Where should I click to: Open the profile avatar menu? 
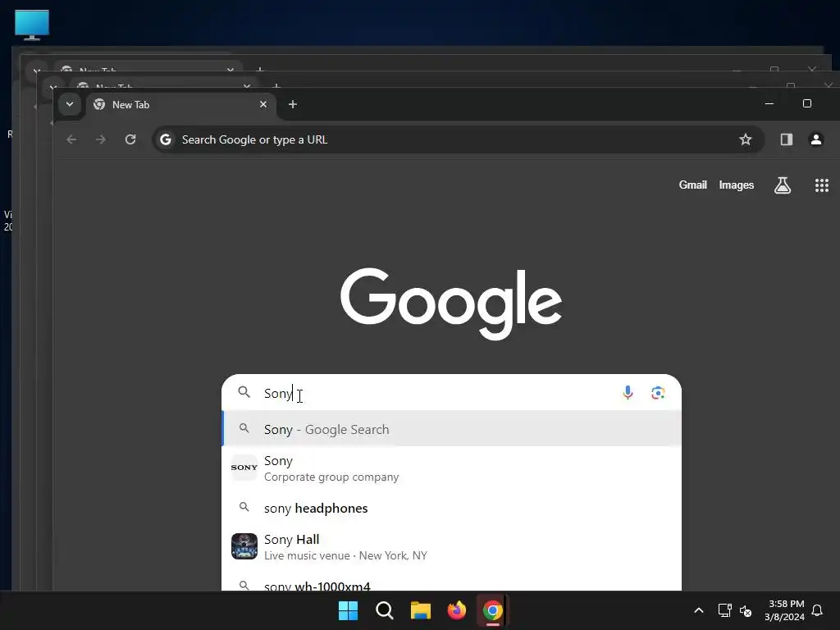click(x=816, y=139)
